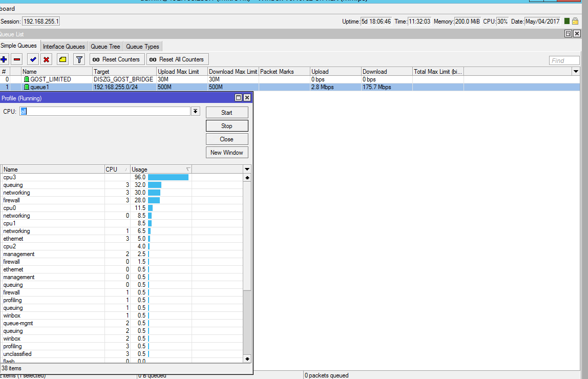Open Queue List columns dropdown arrow
The height and width of the screenshot is (379, 588).
(576, 71)
